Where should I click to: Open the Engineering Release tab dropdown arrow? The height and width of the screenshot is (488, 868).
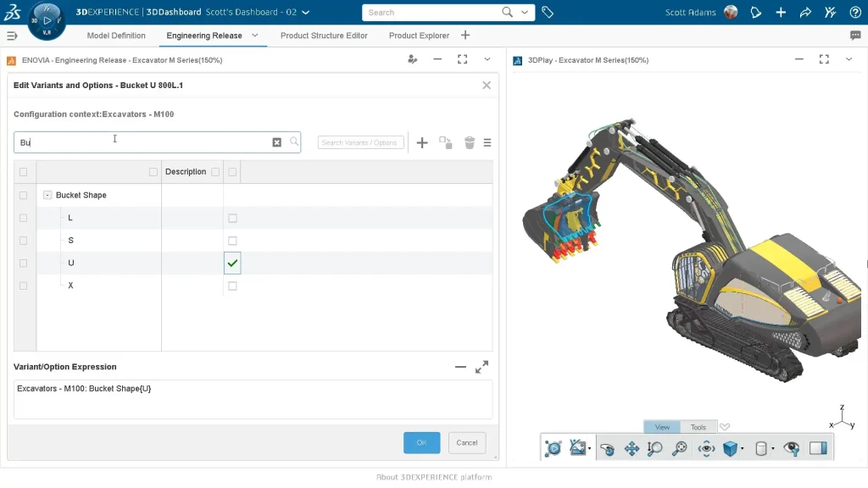(255, 36)
